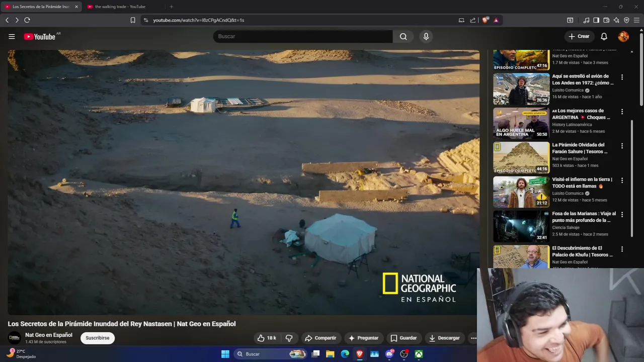Close the 'Los Secretos de la Pirámide' tab
Screen dimensions: 644x362
(x=76, y=7)
